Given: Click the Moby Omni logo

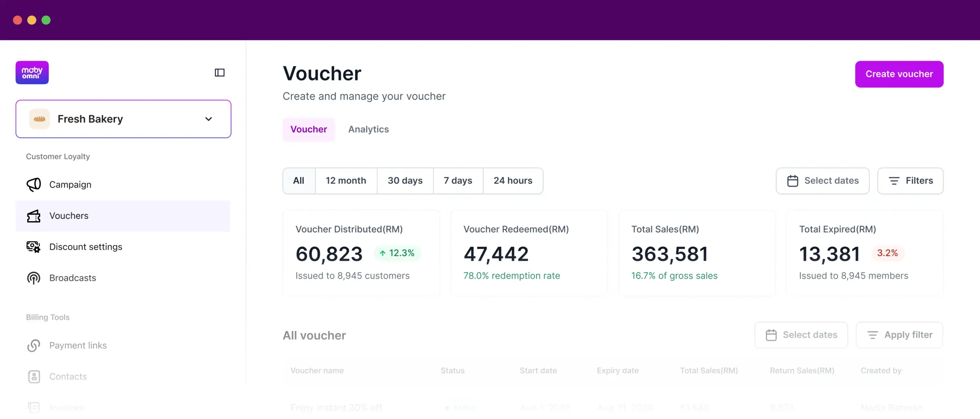Looking at the screenshot, I should pos(32,72).
